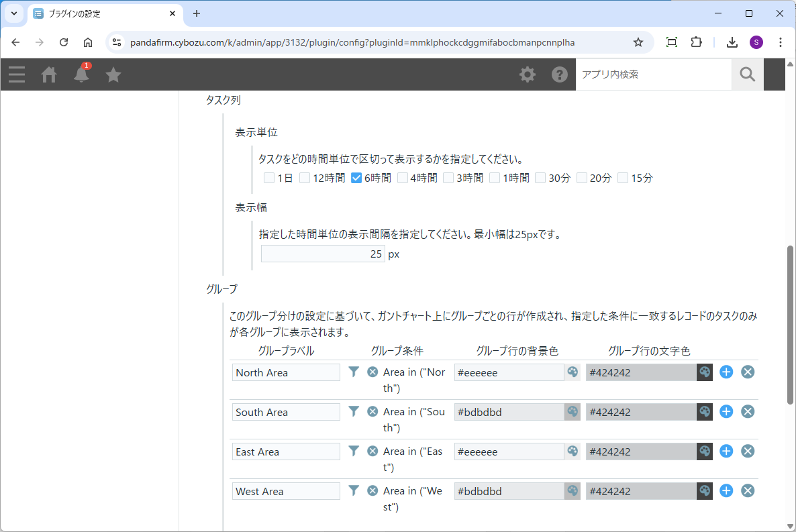Click the display width px input field
This screenshot has width=796, height=532.
pyautogui.click(x=323, y=254)
